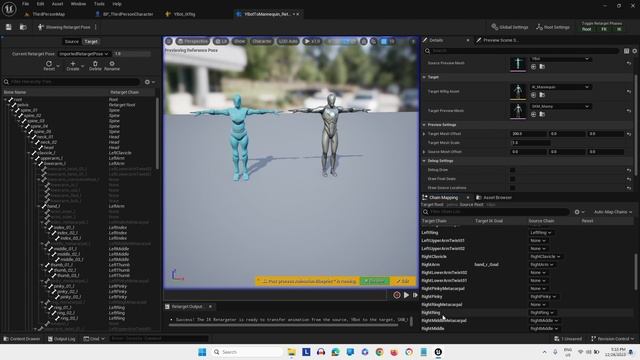Open Details panel settings gear
The height and width of the screenshot is (360, 640).
coord(635,51)
